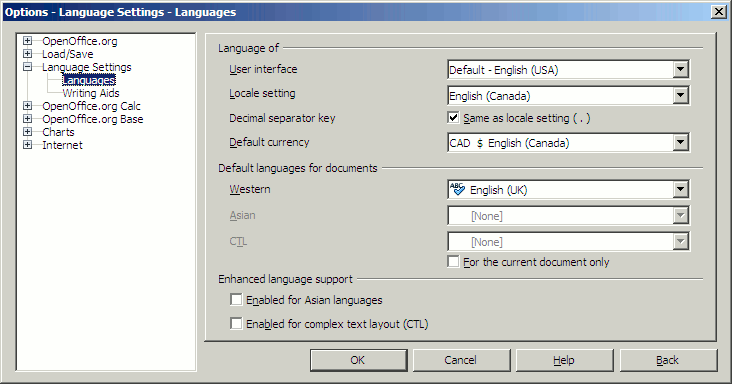This screenshot has height=384, width=732.
Task: Expand the OpenOffice.org Calc node
Action: (28, 106)
